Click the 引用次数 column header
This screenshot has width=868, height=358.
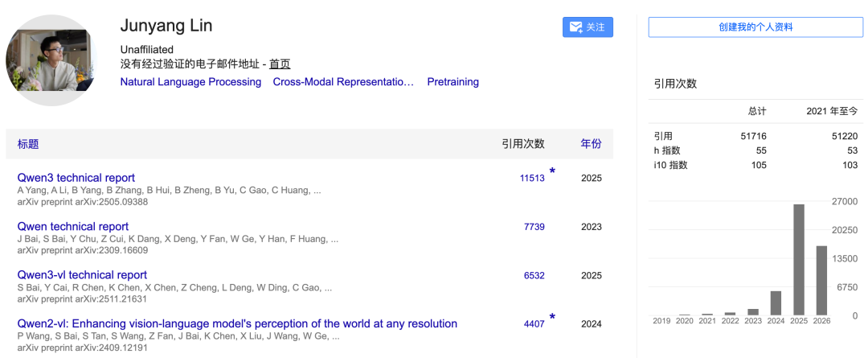pyautogui.click(x=523, y=144)
